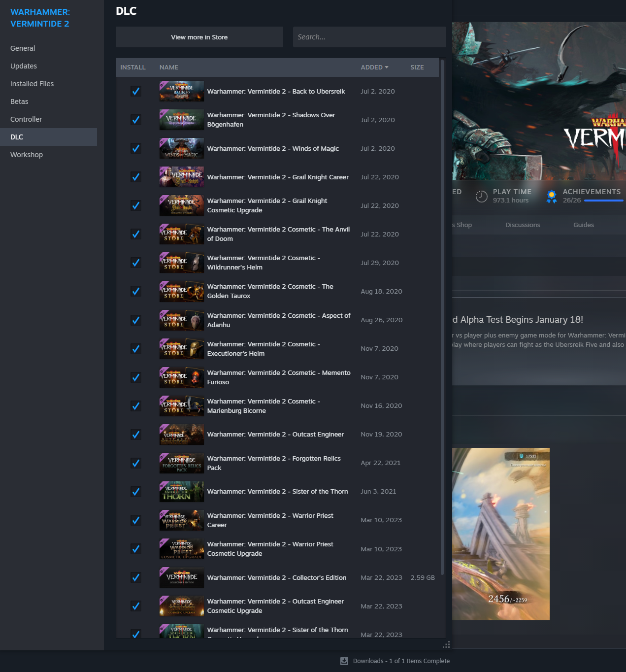The image size is (626, 672).
Task: Toggle Grail Knight Cosmetic Upgrade checkbox
Action: (136, 205)
